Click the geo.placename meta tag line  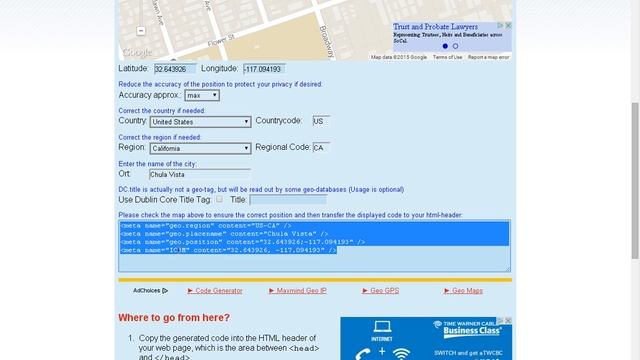tap(224, 234)
